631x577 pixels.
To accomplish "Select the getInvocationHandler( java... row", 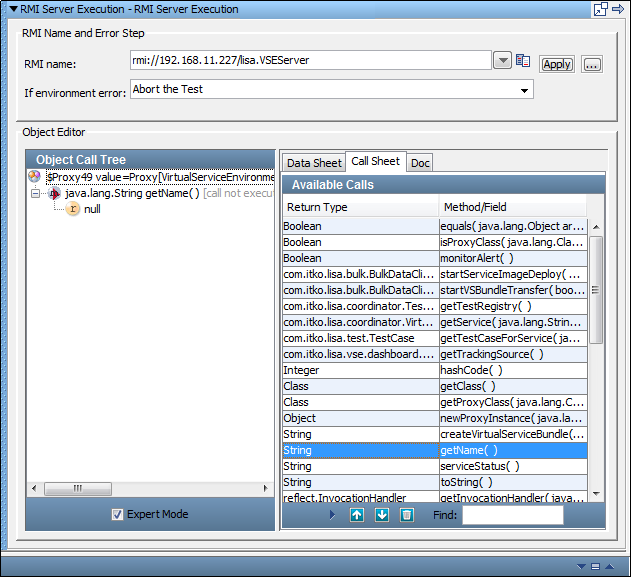I will pyautogui.click(x=435, y=497).
